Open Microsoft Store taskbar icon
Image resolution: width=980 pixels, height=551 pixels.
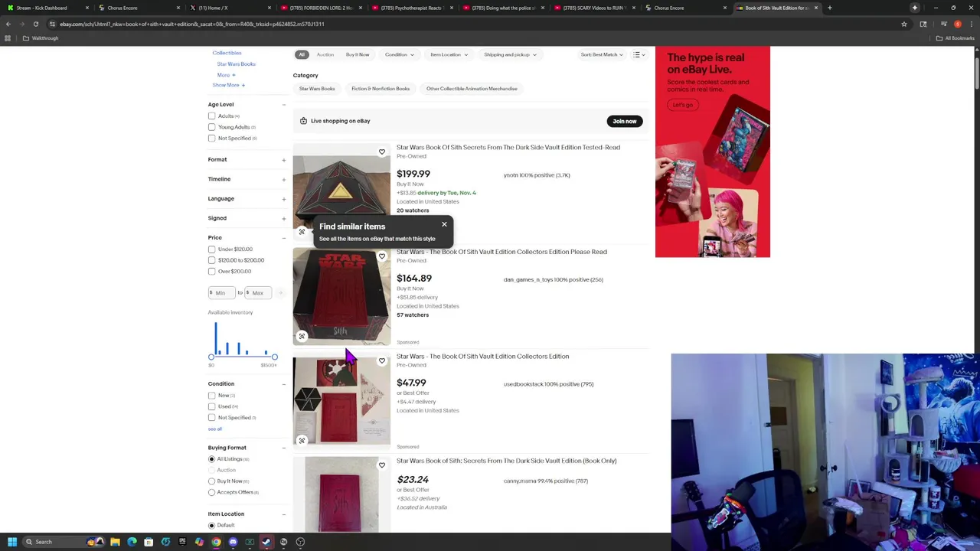point(149,542)
